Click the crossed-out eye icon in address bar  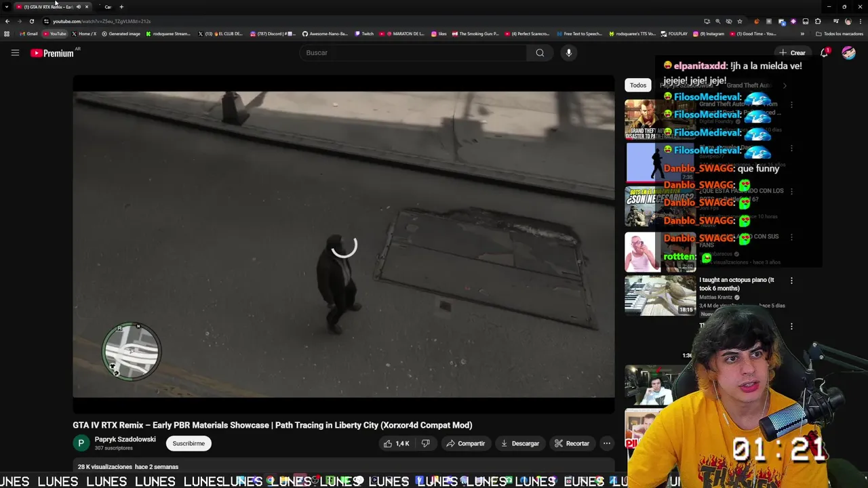[x=729, y=21]
